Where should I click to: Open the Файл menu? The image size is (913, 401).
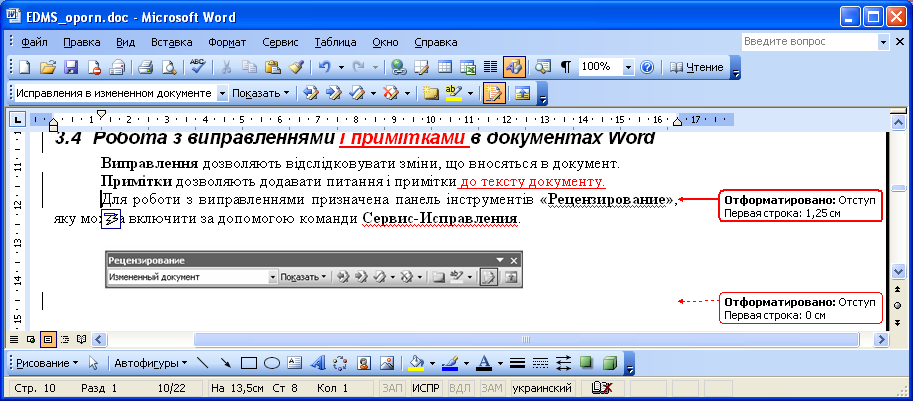[34, 42]
